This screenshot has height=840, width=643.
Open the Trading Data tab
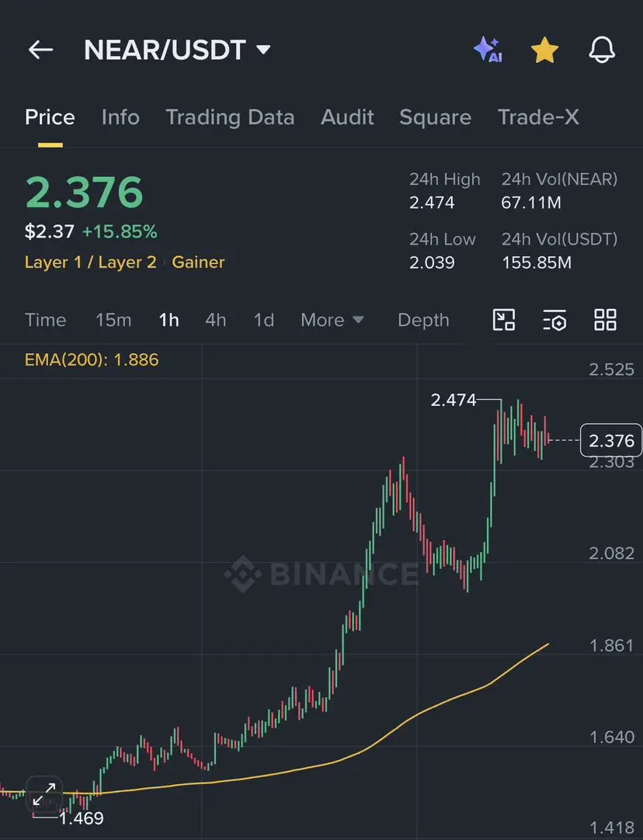point(230,117)
